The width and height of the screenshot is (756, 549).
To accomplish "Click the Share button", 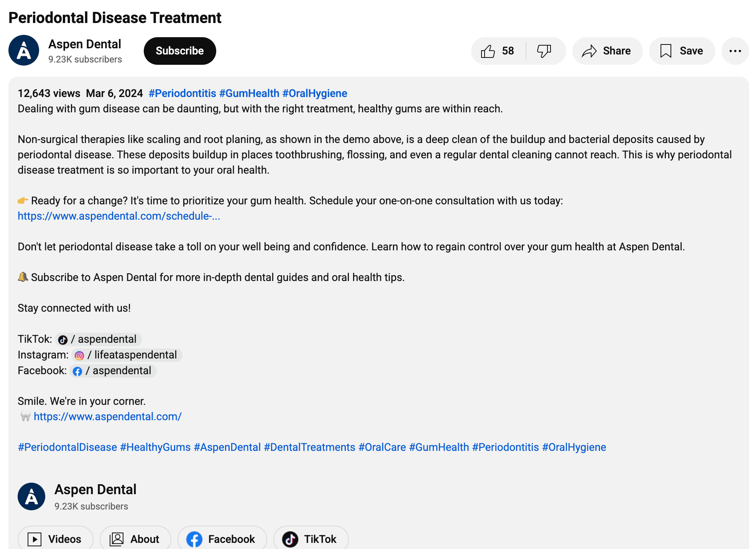I will (607, 51).
